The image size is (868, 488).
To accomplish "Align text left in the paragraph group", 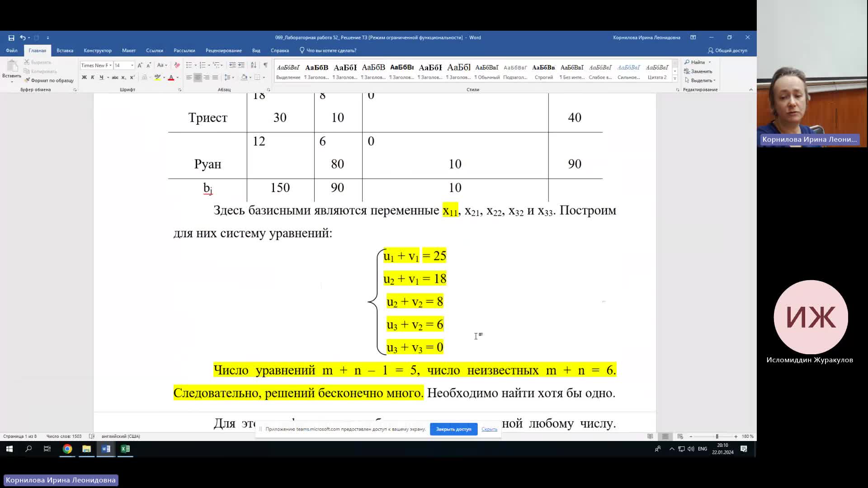I will pyautogui.click(x=189, y=77).
